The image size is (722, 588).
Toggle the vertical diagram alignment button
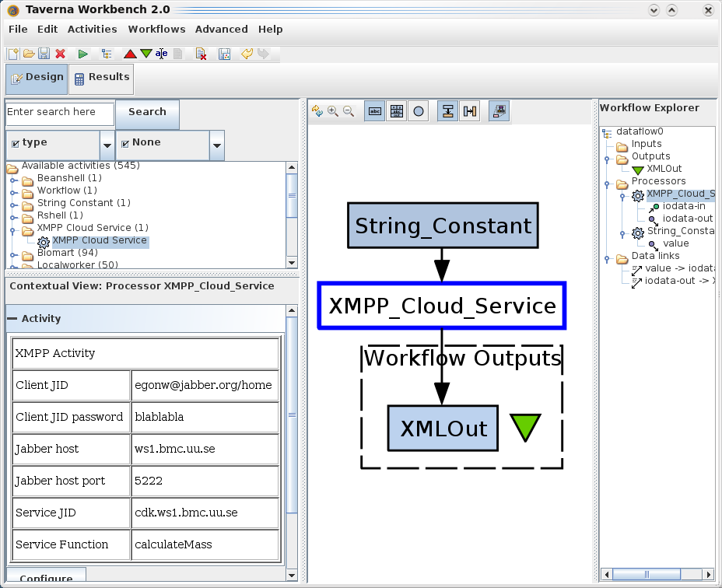point(447,111)
